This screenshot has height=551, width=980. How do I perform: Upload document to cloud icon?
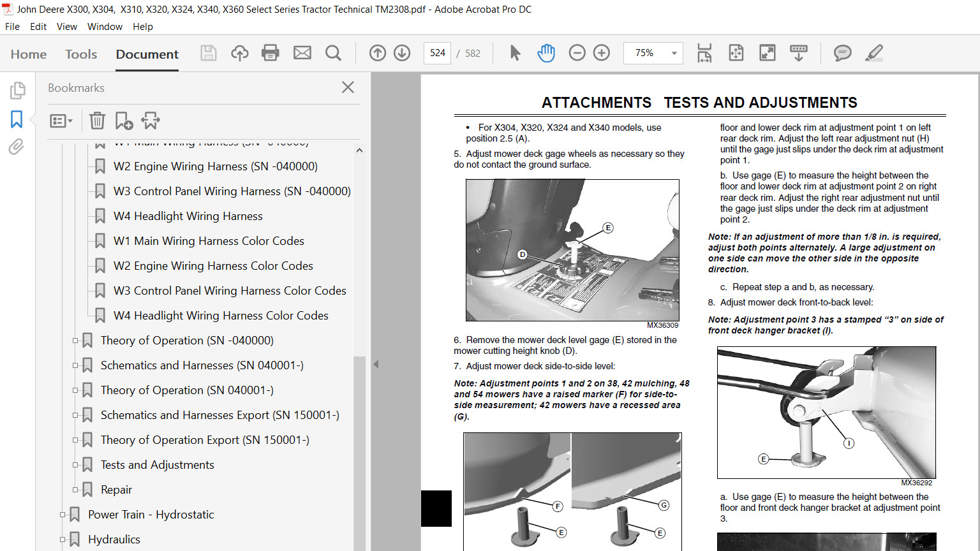coord(240,53)
